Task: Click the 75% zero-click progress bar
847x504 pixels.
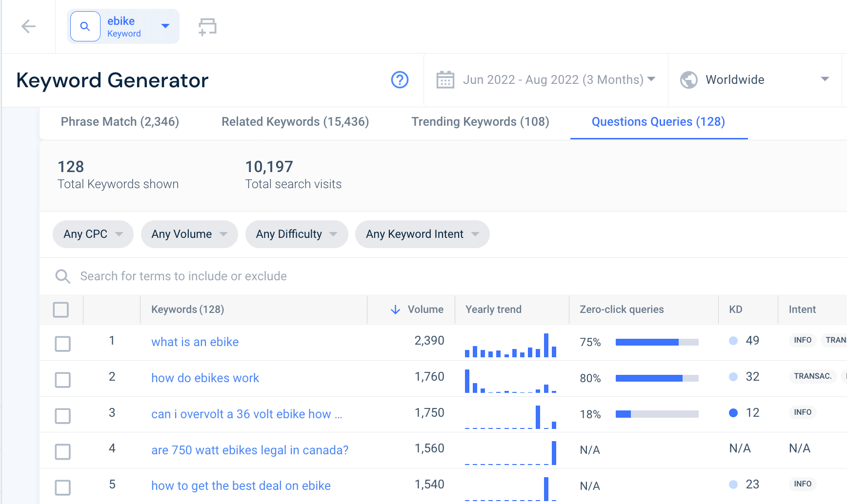Action: (x=656, y=342)
